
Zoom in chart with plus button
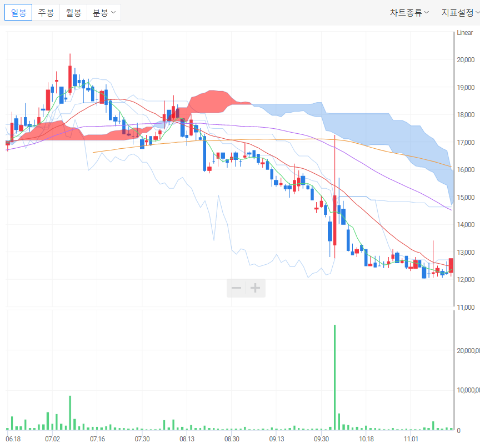tap(256, 288)
